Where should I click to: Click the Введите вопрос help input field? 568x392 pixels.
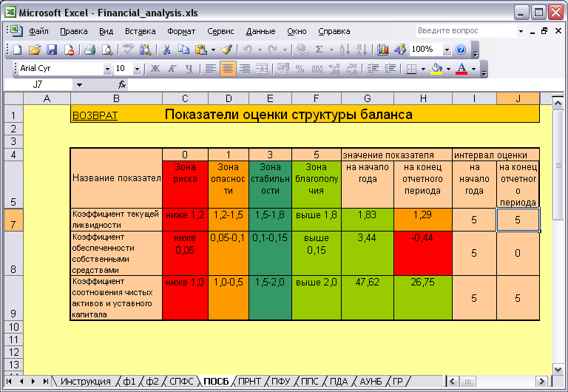point(467,31)
